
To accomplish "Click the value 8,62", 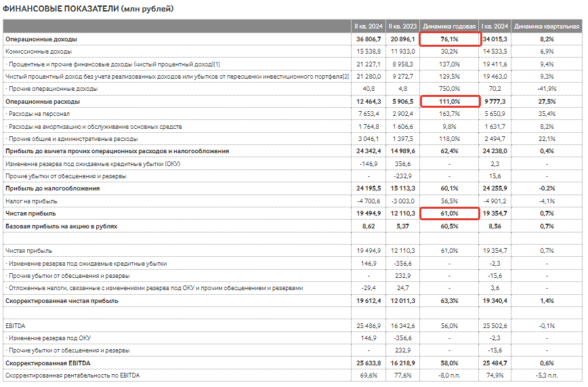I will (369, 226).
